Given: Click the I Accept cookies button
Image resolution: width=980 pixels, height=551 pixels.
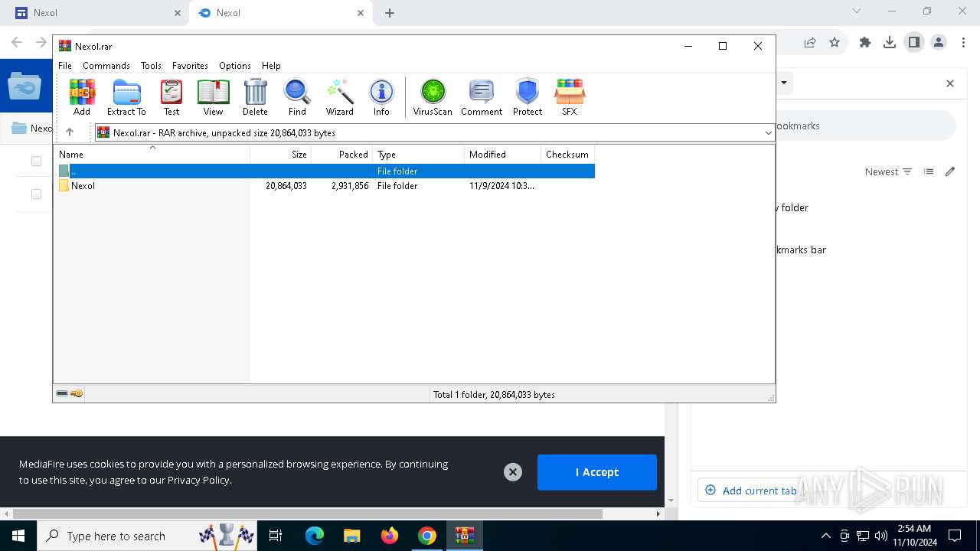Looking at the screenshot, I should [597, 472].
